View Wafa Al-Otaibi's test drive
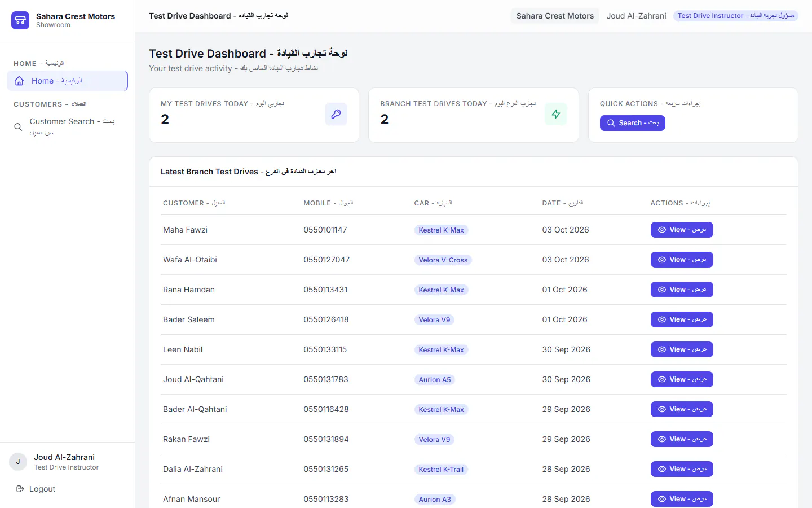This screenshot has height=508, width=812. (x=682, y=260)
